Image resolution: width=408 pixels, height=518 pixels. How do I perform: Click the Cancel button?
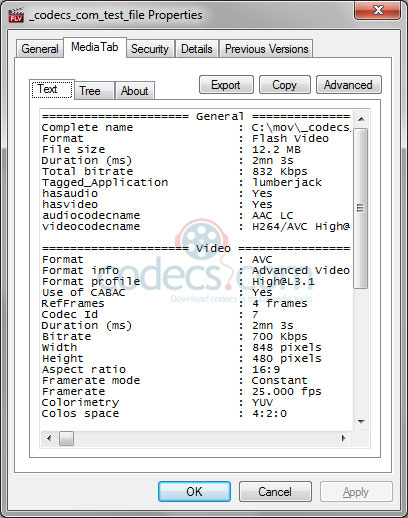[x=275, y=491]
